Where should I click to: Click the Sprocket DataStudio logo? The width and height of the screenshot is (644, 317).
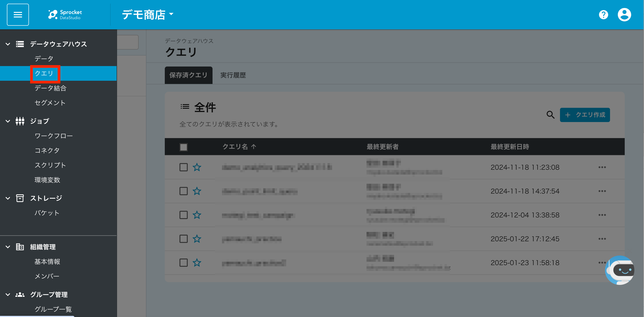[x=65, y=15]
